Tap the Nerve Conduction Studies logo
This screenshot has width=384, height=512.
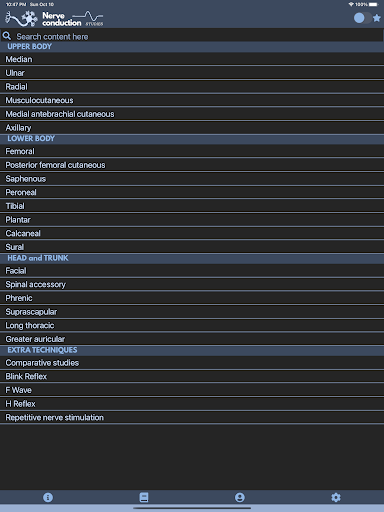(x=54, y=18)
